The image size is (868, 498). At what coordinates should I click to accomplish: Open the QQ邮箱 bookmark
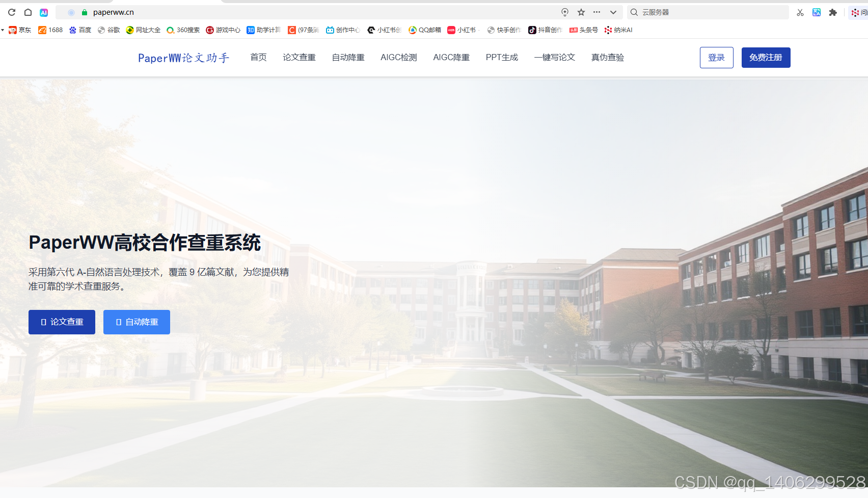point(424,30)
